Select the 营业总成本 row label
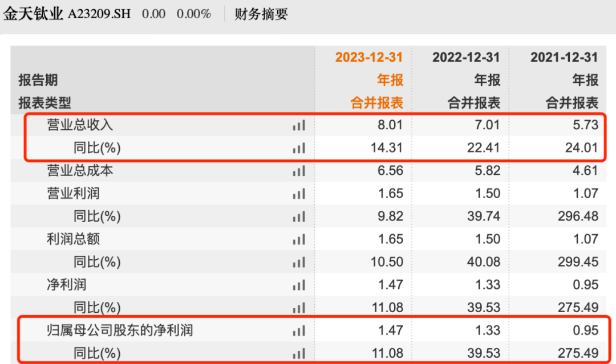Viewport: 616px width, 364px height. click(80, 171)
